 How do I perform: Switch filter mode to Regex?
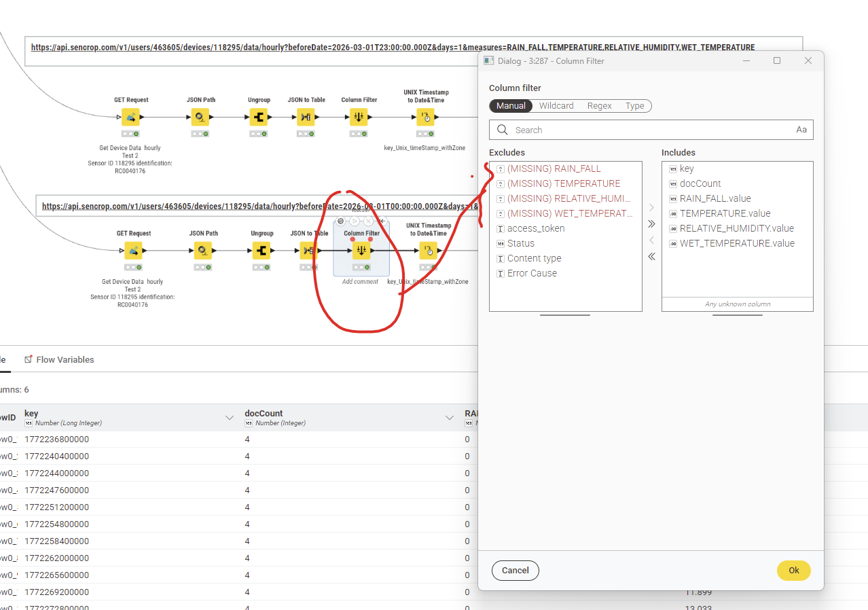click(599, 106)
